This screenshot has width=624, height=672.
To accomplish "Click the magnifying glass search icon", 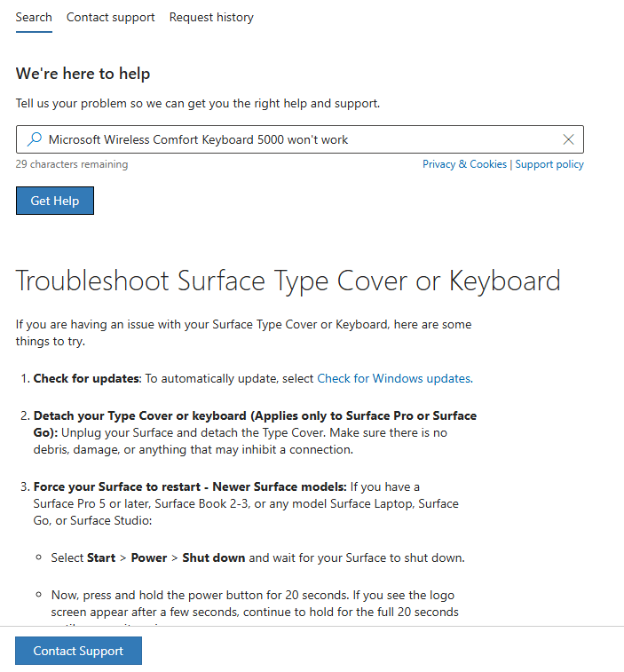I will pyautogui.click(x=35, y=139).
